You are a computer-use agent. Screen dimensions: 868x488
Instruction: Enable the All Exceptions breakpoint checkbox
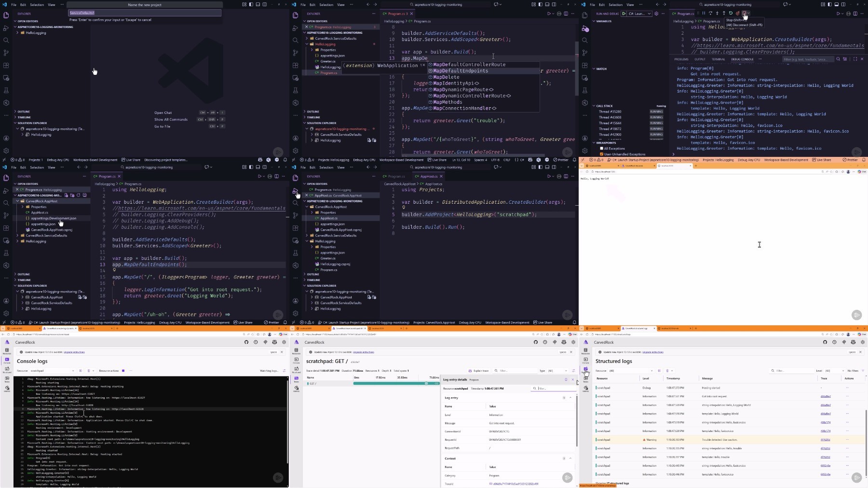pyautogui.click(x=601, y=149)
